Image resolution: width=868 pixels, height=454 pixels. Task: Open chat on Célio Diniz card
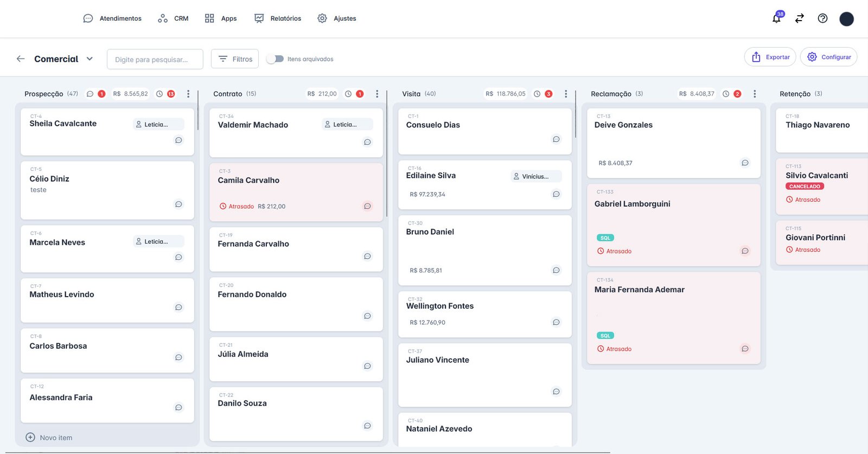click(178, 204)
